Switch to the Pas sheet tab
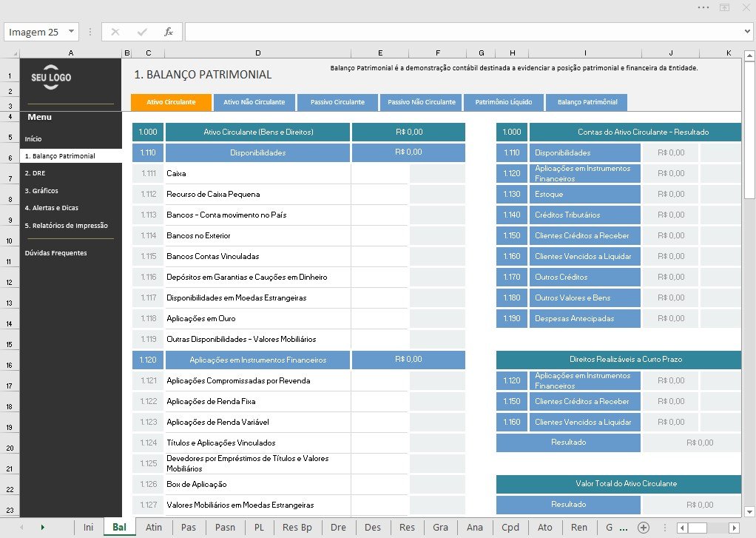 189,528
